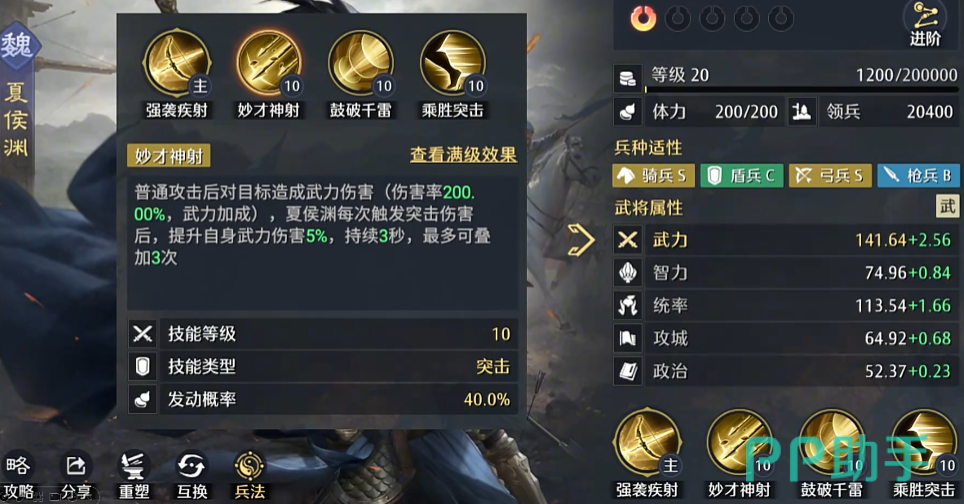Screen dimensions: 964x504
Task: Toggle the 武 attribute button
Action: coord(947,206)
